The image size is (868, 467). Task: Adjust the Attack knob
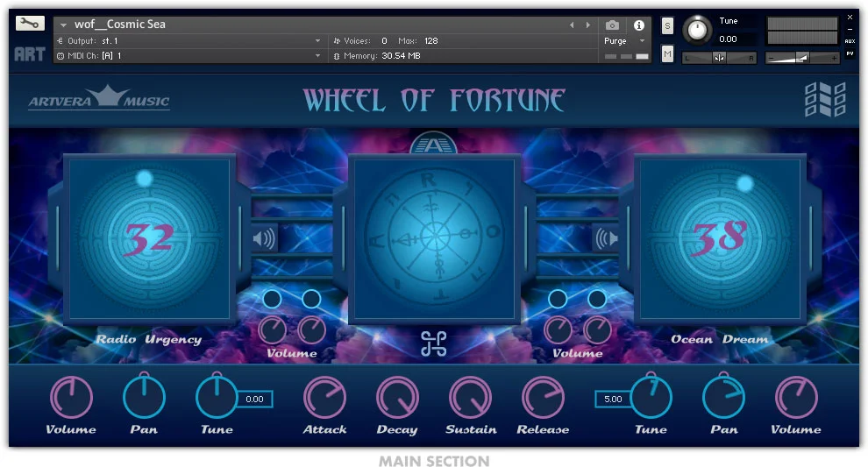[324, 397]
